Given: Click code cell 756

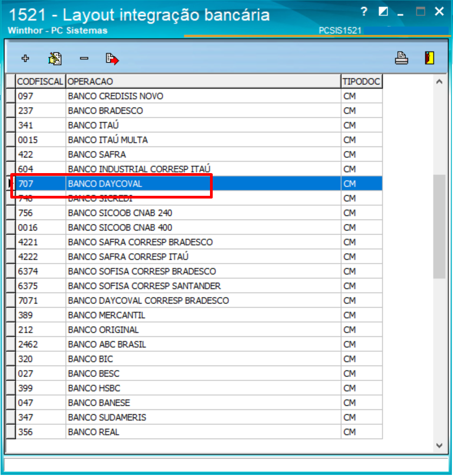Looking at the screenshot, I should click(41, 213).
